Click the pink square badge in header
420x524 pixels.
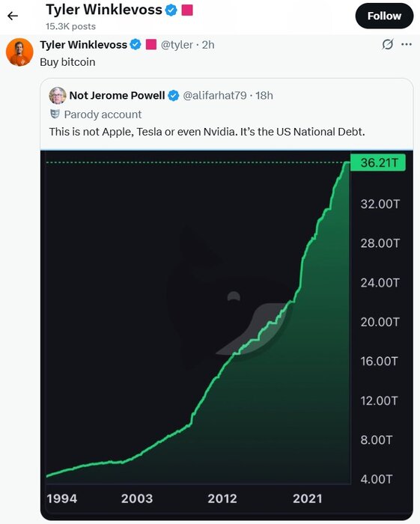click(x=187, y=10)
